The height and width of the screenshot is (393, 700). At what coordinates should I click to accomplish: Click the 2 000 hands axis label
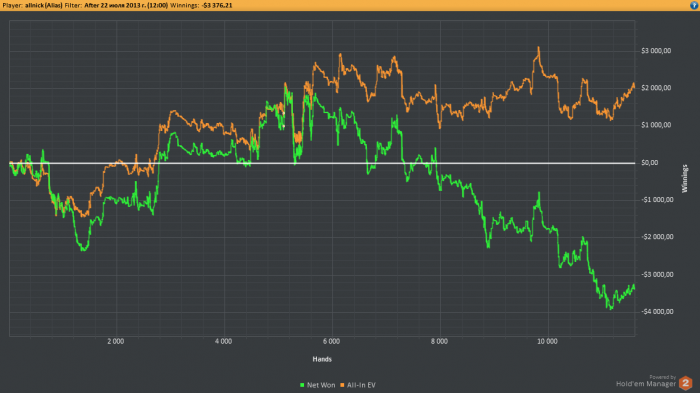(116, 341)
